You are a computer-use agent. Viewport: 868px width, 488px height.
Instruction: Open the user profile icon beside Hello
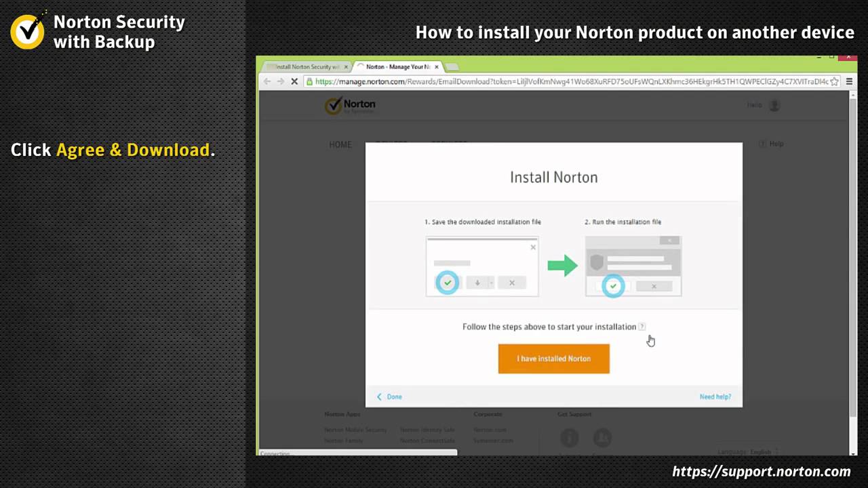(774, 105)
